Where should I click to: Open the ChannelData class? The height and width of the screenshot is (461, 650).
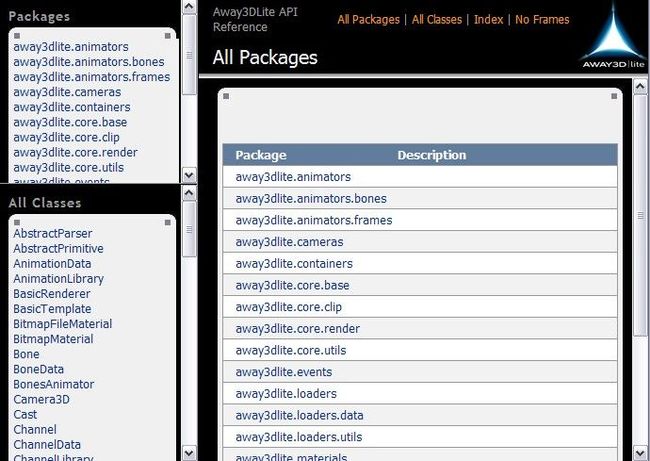coord(47,445)
